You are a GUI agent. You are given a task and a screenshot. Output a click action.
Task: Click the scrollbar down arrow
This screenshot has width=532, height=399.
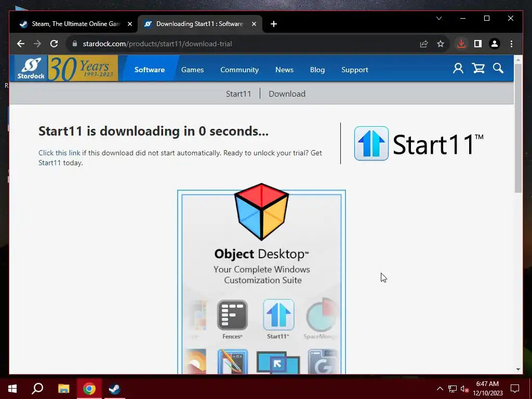pos(518,369)
